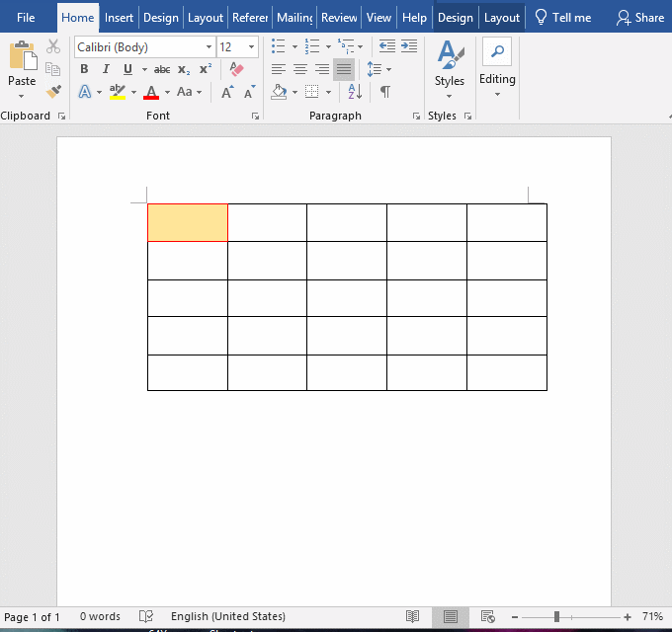Image resolution: width=672 pixels, height=632 pixels.
Task: Open the Help tab
Action: 414,18
